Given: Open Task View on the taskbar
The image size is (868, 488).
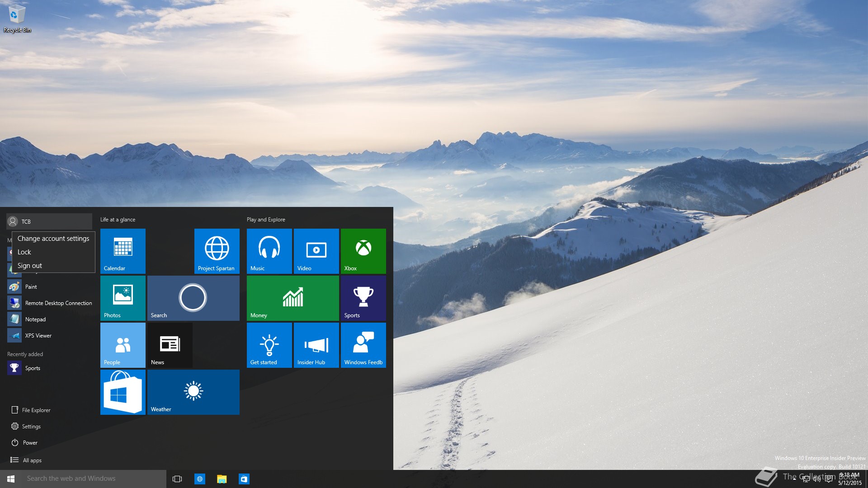Looking at the screenshot, I should pyautogui.click(x=177, y=479).
